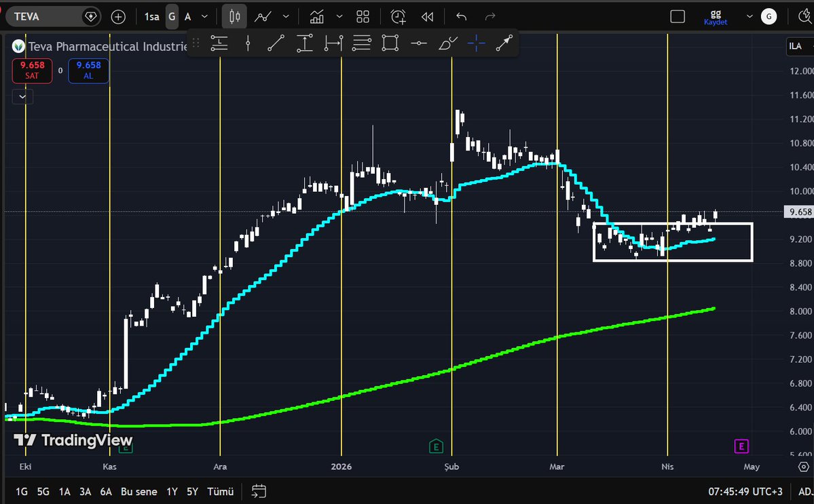Click the order quantity 0 between SAT and AL
The image size is (814, 504).
coord(60,71)
